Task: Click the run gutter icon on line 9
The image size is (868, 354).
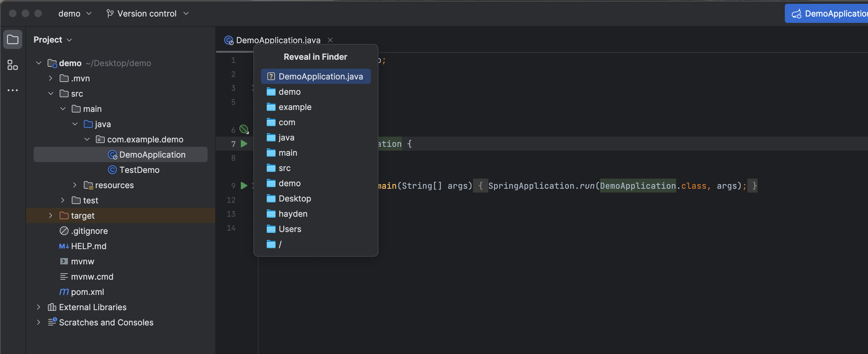Action: point(244,186)
